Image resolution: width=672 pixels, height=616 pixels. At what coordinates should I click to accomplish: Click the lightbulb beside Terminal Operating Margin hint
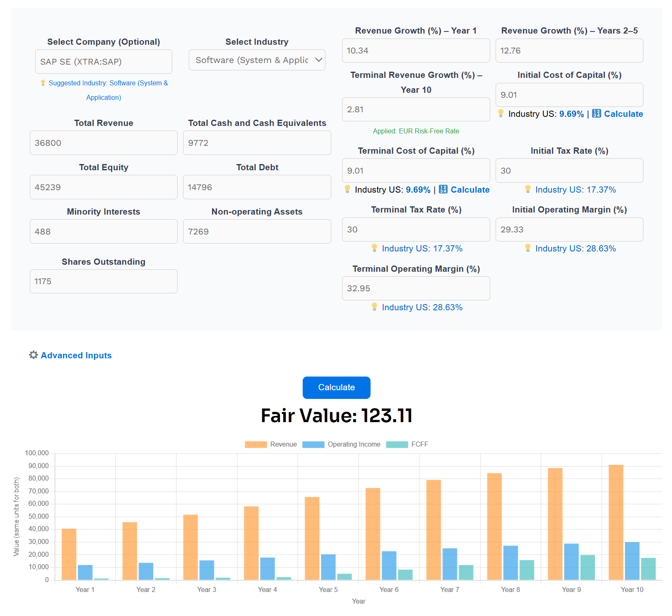tap(375, 307)
